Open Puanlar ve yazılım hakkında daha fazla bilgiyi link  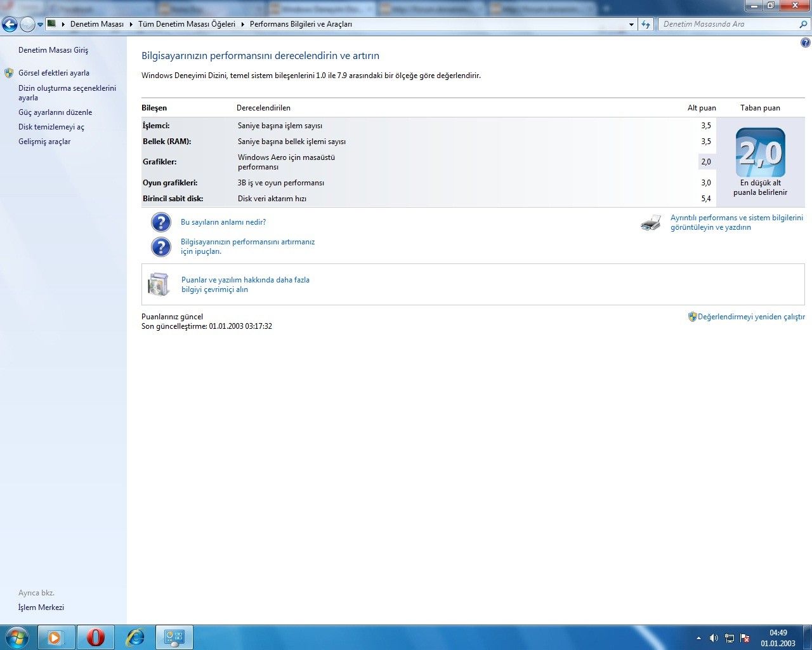click(x=246, y=284)
